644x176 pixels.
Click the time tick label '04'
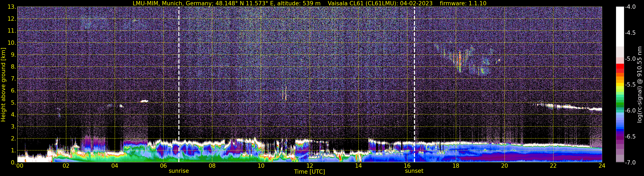pyautogui.click(x=115, y=166)
